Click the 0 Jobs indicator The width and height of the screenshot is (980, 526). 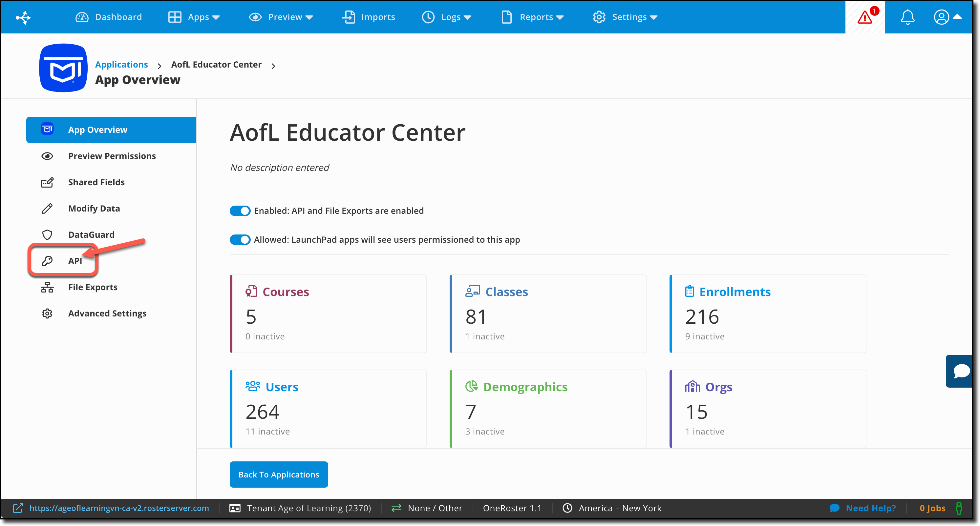tap(932, 508)
